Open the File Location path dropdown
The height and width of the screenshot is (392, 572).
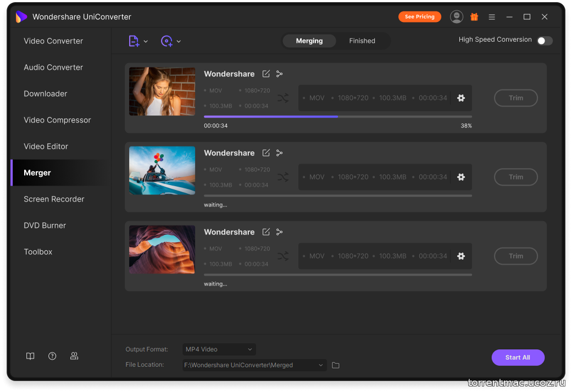pyautogui.click(x=254, y=365)
